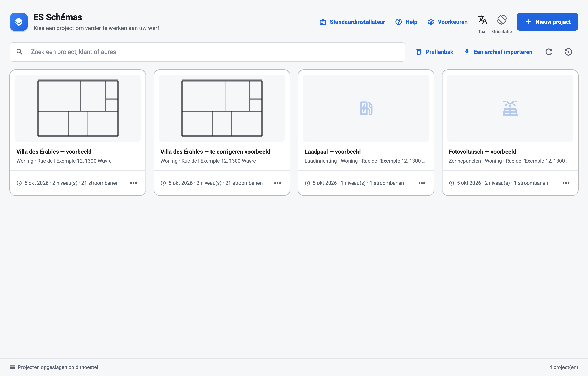This screenshot has height=376, width=588.
Task: Click the magnifier icon in search bar
Action: (x=20, y=52)
